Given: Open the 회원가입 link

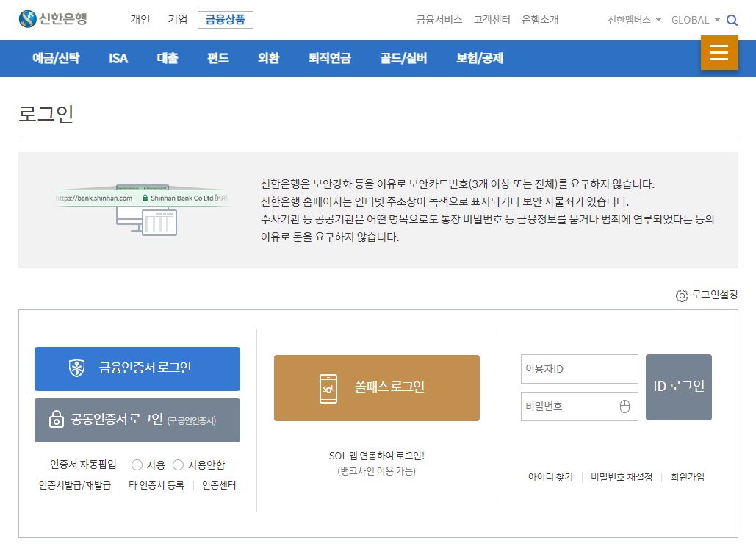Looking at the screenshot, I should [688, 477].
